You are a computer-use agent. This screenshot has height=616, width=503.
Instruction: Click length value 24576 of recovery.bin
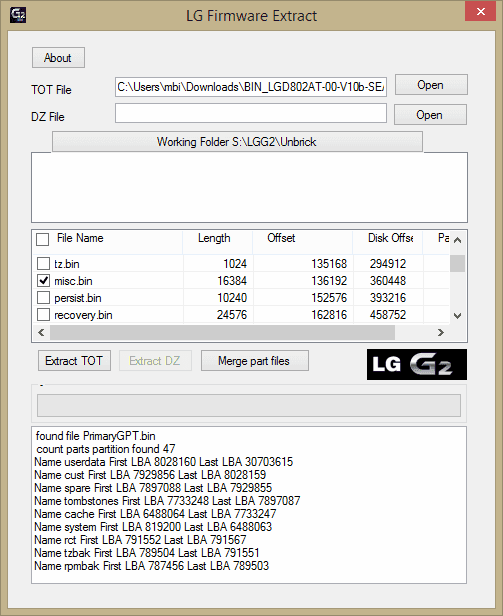tap(232, 315)
